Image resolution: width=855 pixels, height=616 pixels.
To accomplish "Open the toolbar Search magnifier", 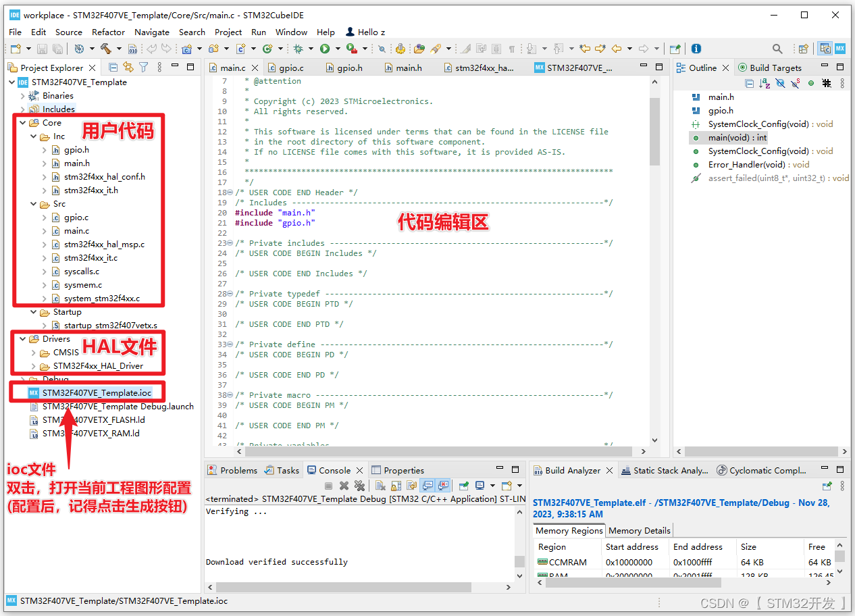I will [777, 49].
